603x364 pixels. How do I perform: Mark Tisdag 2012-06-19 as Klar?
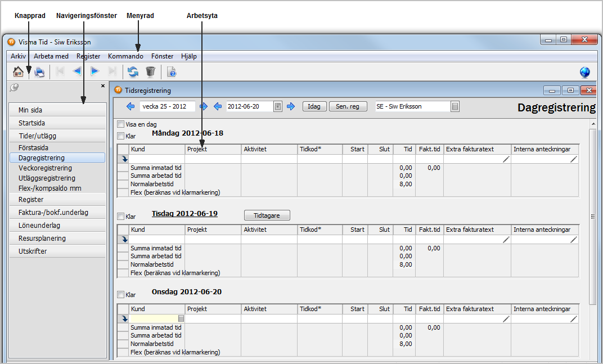121,216
